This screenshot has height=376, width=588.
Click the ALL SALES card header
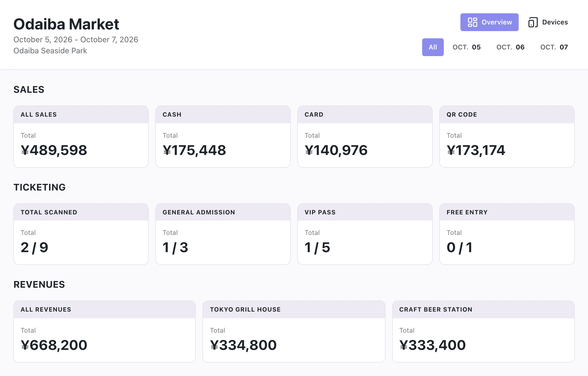tap(81, 115)
